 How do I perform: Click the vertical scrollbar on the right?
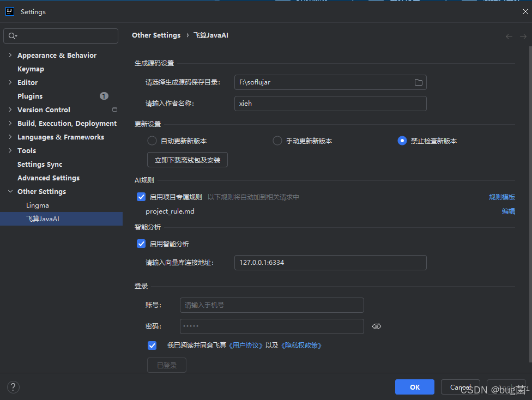(x=530, y=204)
